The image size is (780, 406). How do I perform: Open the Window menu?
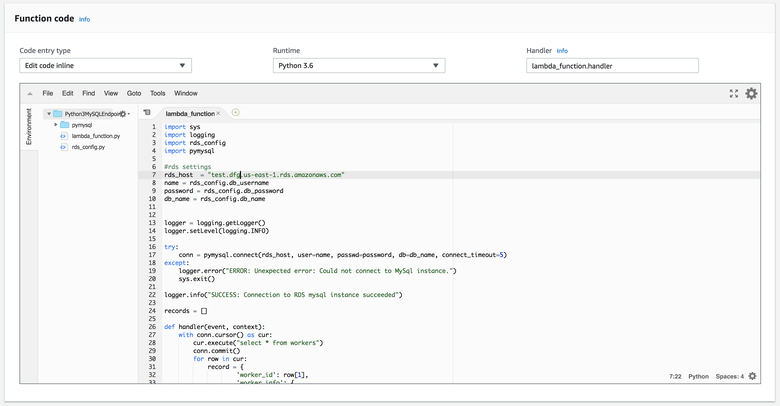186,93
